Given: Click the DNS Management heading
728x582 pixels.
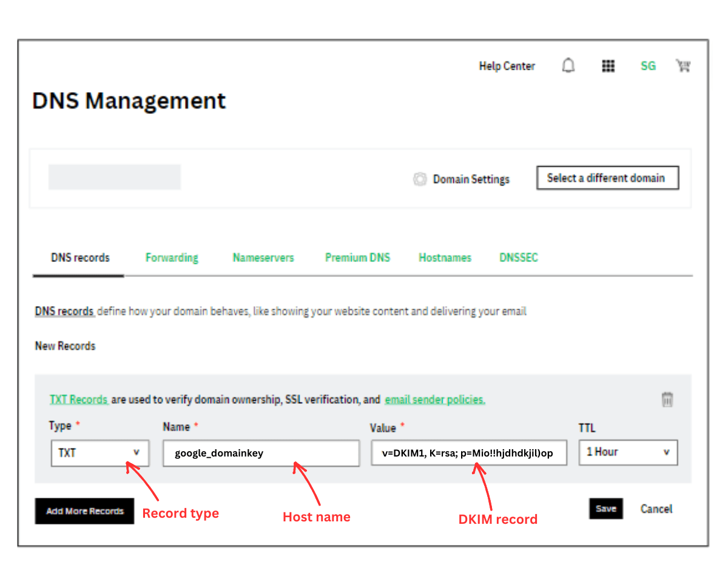Looking at the screenshot, I should click(x=129, y=101).
